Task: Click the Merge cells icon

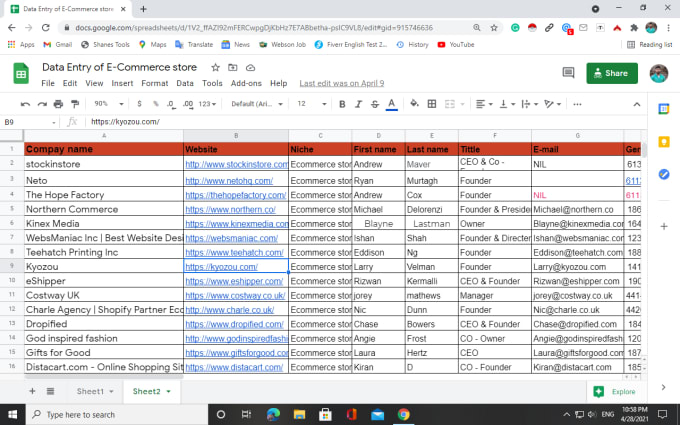Action: point(450,104)
